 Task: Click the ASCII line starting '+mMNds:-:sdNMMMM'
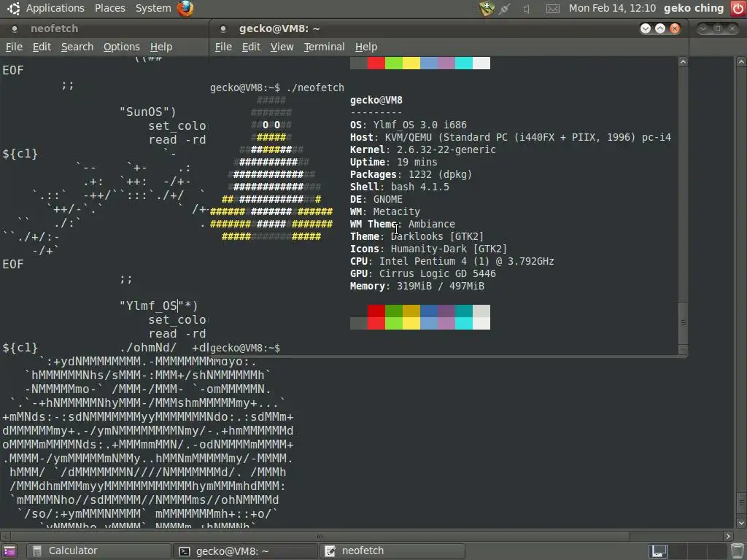point(148,416)
